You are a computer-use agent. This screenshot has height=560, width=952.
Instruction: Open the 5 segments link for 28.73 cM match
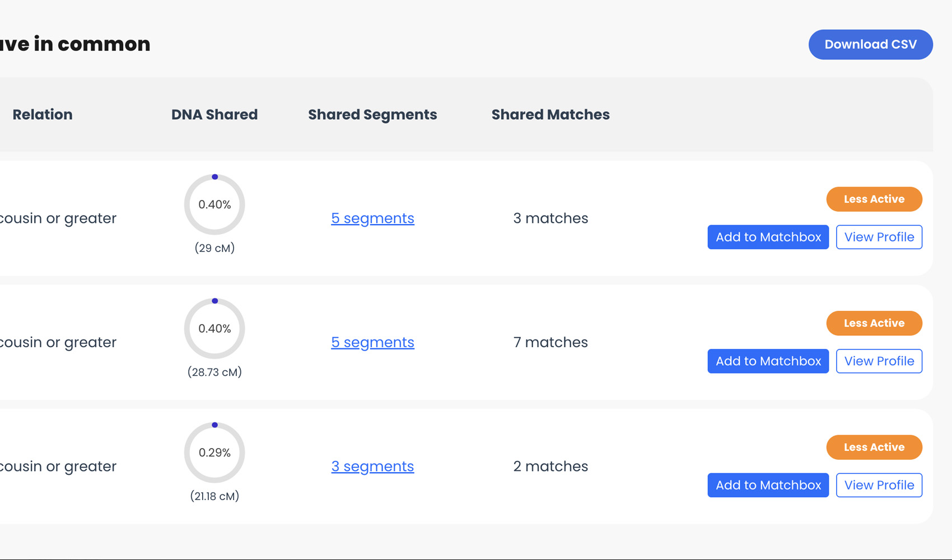tap(372, 342)
